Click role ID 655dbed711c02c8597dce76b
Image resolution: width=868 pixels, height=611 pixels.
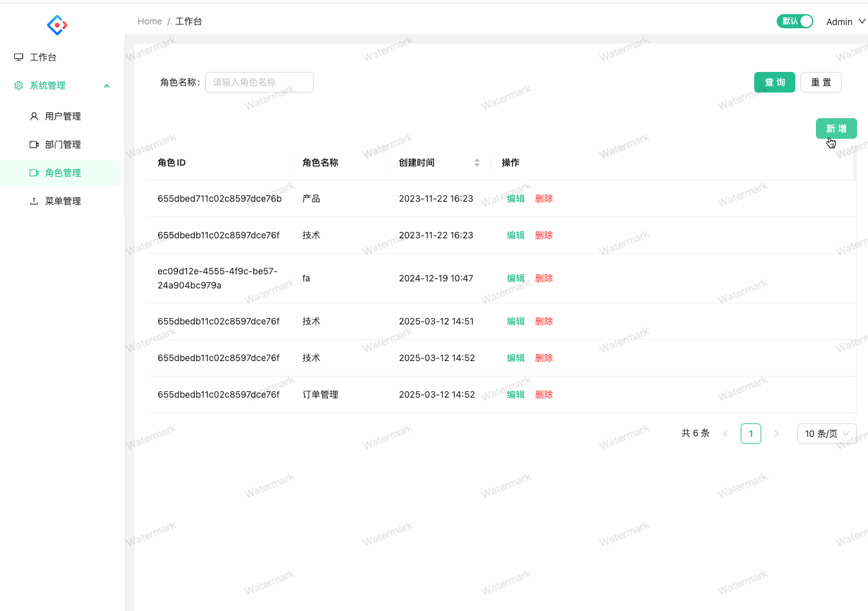click(219, 199)
